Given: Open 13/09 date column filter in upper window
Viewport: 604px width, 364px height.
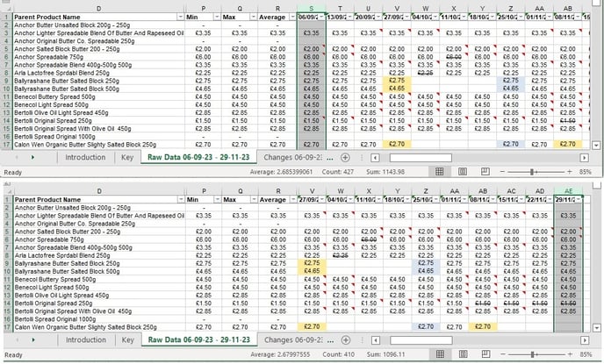Looking at the screenshot, I should (349, 18).
